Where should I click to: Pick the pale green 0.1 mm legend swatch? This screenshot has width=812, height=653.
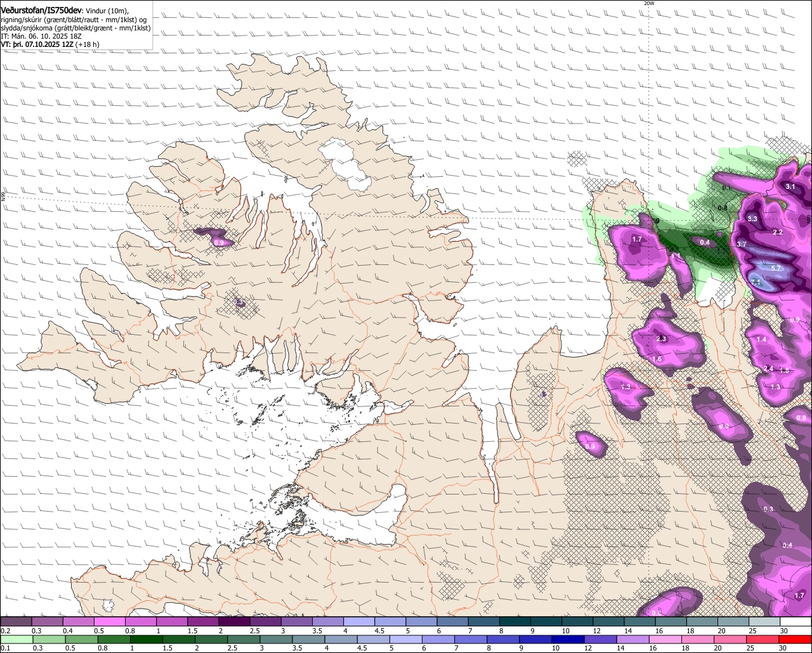click(15, 640)
